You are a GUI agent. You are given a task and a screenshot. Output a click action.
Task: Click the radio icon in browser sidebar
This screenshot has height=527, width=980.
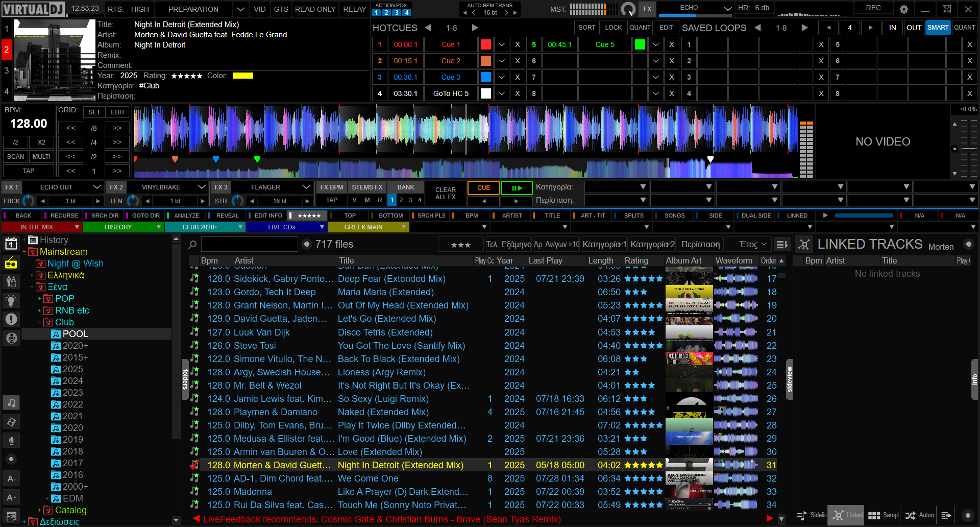[11, 263]
